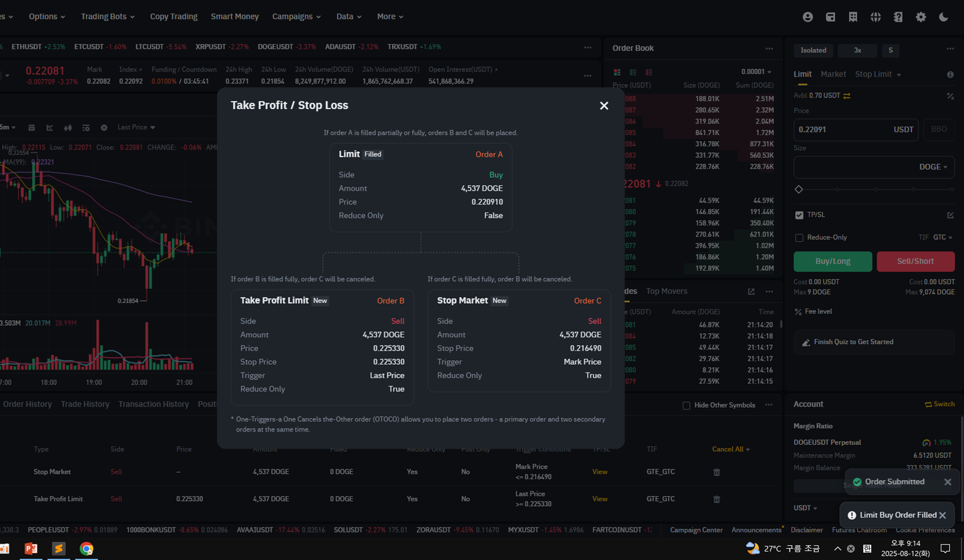The image size is (964, 560).
Task: Open the account profile icon
Action: pyautogui.click(x=808, y=17)
